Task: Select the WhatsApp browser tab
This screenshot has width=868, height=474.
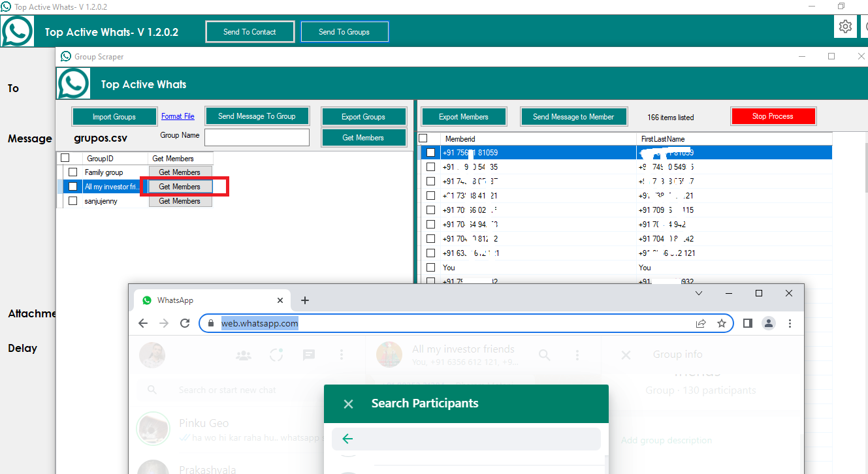Action: click(x=212, y=300)
